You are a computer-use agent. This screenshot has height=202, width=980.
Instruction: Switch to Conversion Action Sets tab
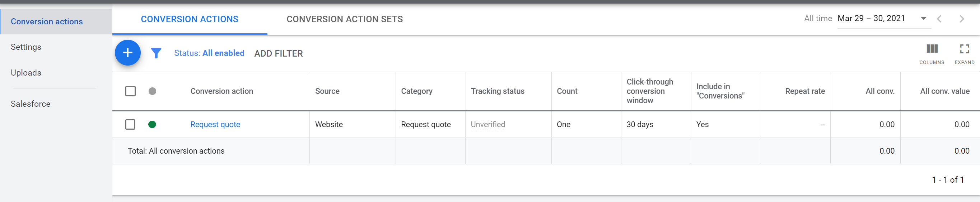(x=344, y=19)
